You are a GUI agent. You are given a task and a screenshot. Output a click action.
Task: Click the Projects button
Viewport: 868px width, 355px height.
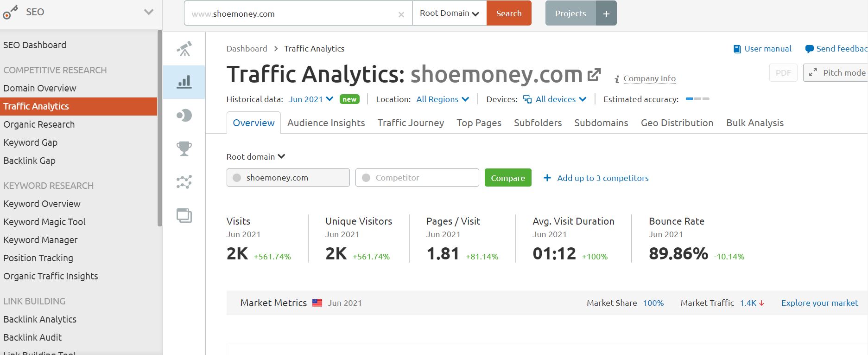[x=570, y=13]
